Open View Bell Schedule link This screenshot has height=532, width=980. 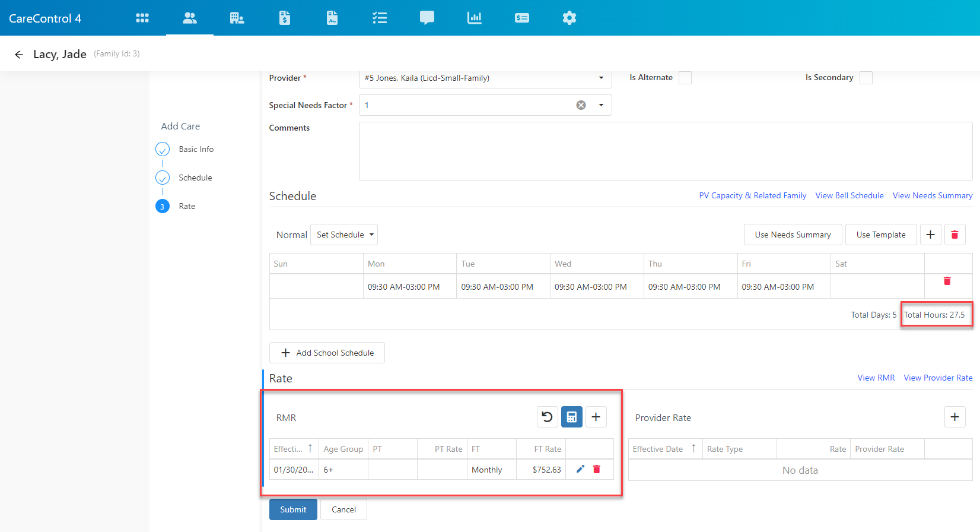pyautogui.click(x=849, y=195)
